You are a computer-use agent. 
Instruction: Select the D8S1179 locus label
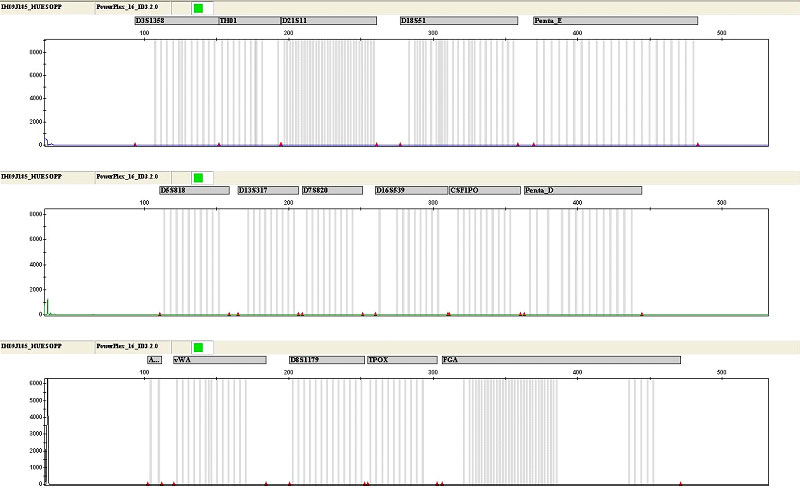[327, 360]
